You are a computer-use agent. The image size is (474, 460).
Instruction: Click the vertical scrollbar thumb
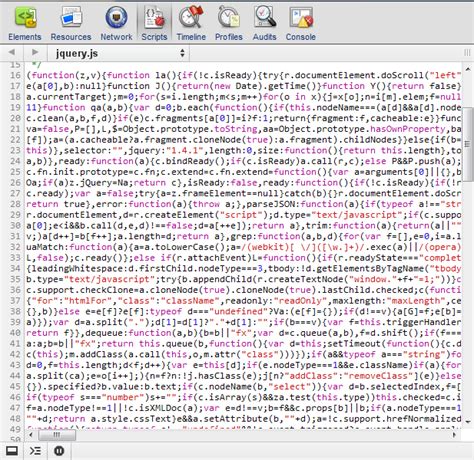[468, 144]
